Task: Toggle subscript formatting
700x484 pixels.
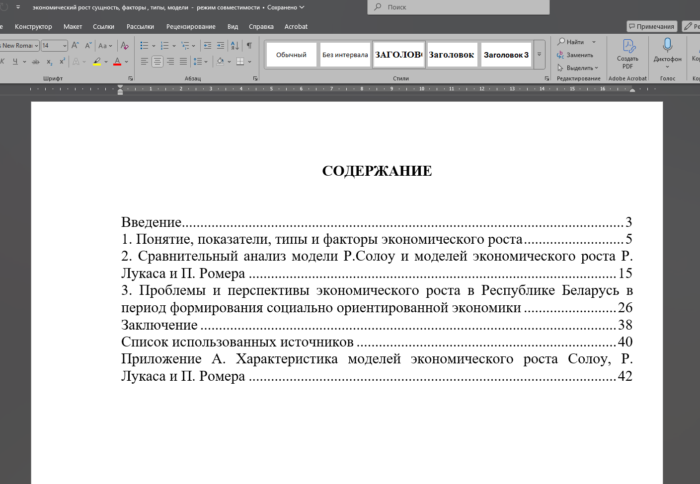Action: [49, 62]
